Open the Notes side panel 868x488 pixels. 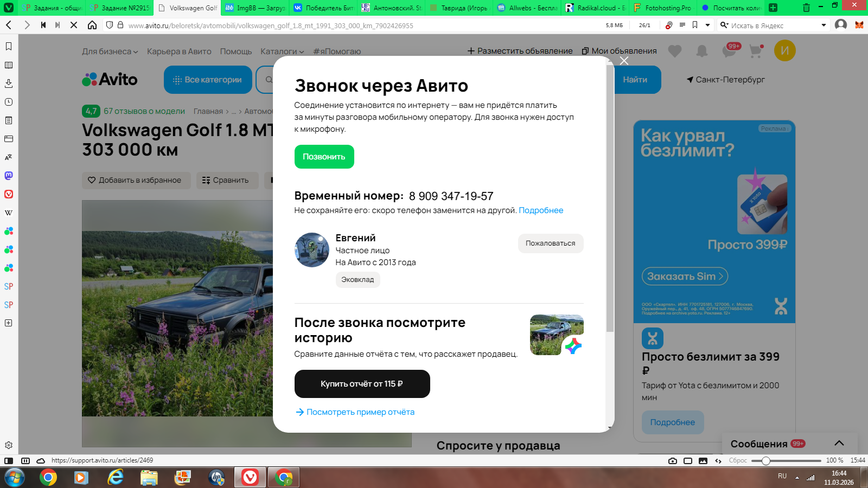(9, 120)
